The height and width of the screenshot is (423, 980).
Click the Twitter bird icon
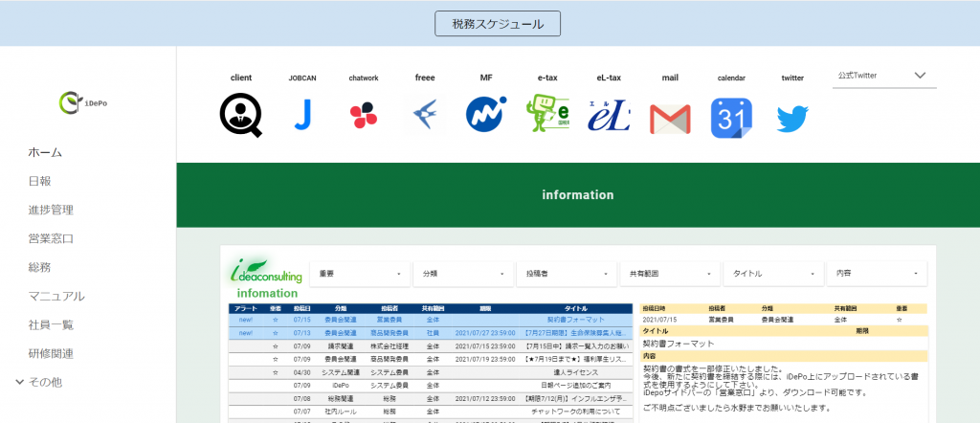pos(792,118)
